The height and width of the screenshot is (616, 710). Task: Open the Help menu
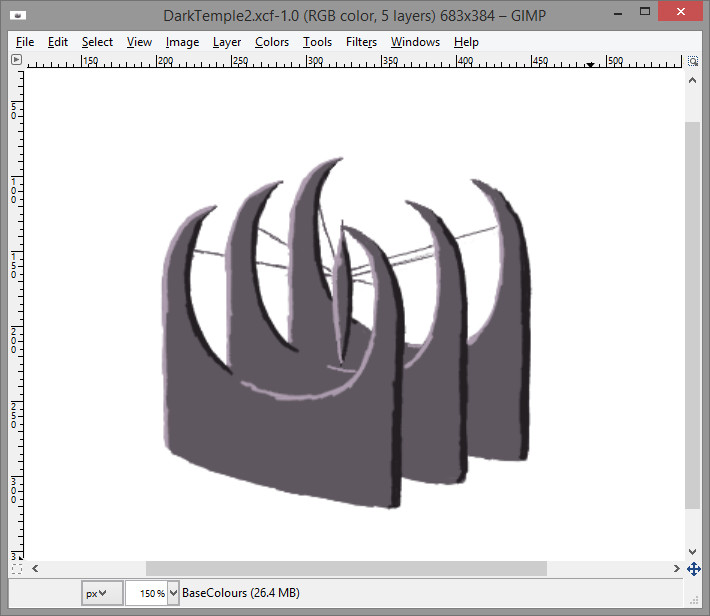466,42
